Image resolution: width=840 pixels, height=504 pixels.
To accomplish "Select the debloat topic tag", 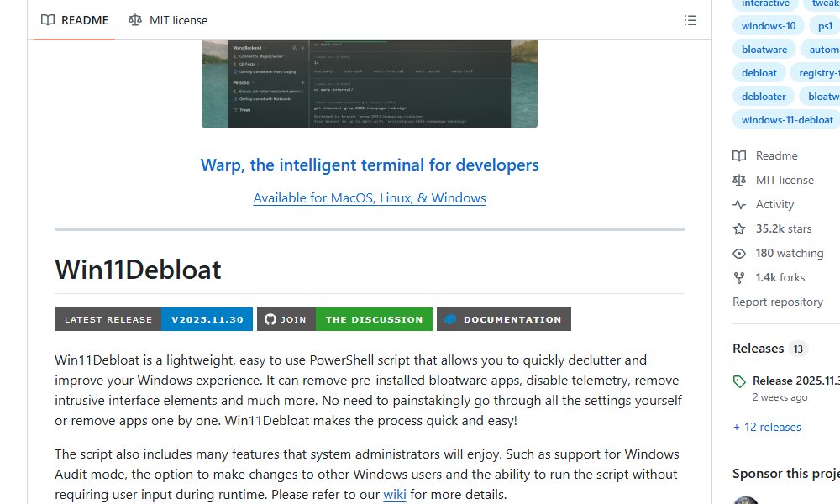I will (759, 73).
